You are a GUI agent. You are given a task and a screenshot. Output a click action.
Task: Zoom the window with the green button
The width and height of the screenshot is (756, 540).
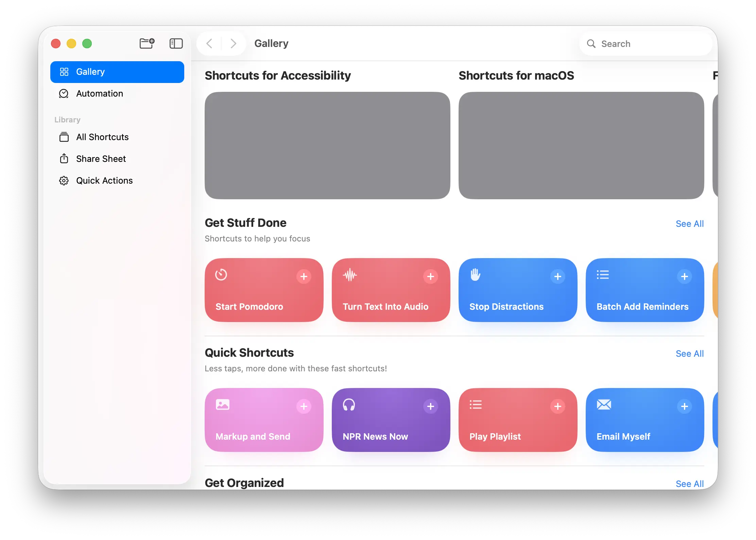click(x=87, y=44)
